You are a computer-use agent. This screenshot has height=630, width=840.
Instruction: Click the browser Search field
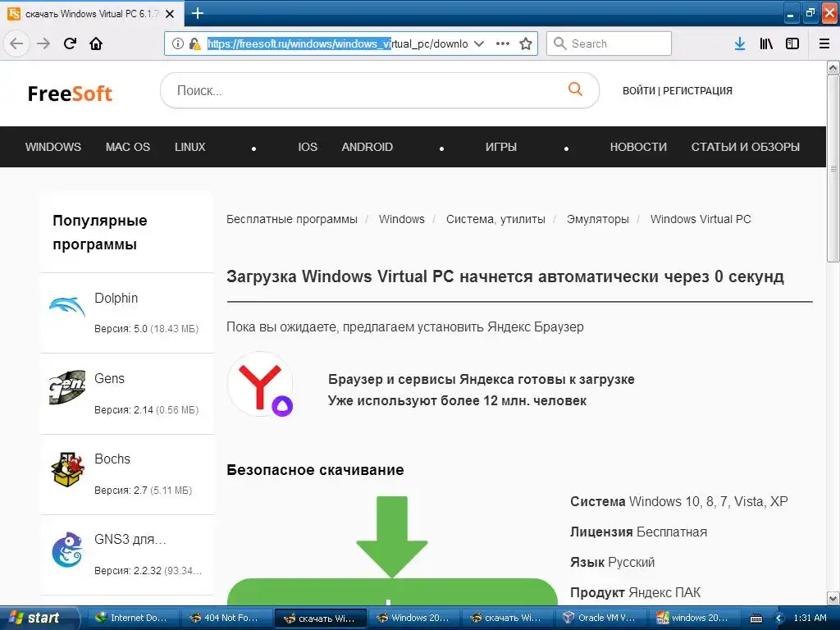(x=609, y=43)
